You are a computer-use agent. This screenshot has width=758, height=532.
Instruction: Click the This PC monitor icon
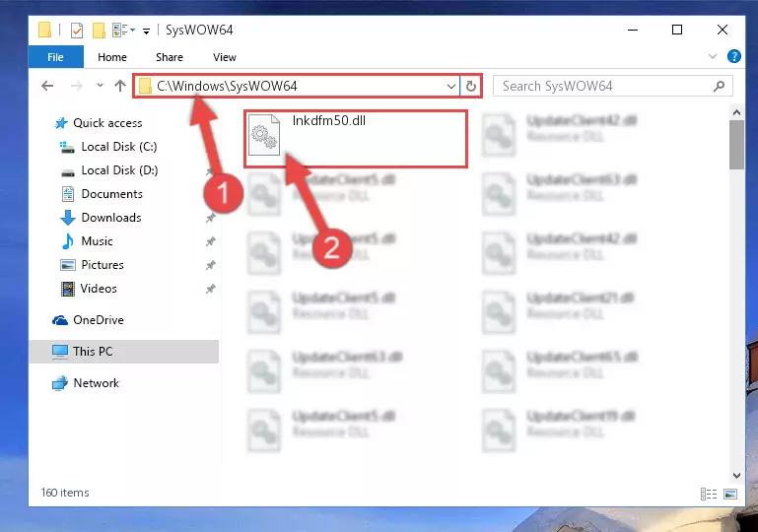(60, 352)
